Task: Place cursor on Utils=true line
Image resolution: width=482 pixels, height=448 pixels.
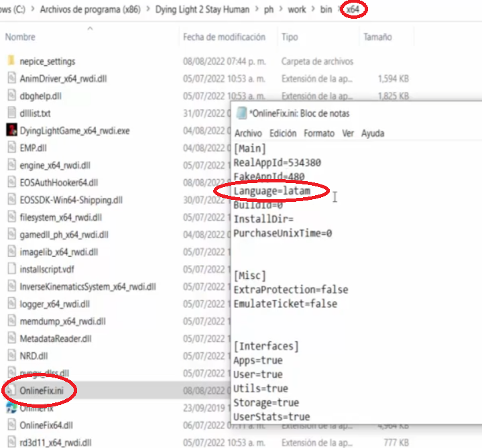Action: 261,389
